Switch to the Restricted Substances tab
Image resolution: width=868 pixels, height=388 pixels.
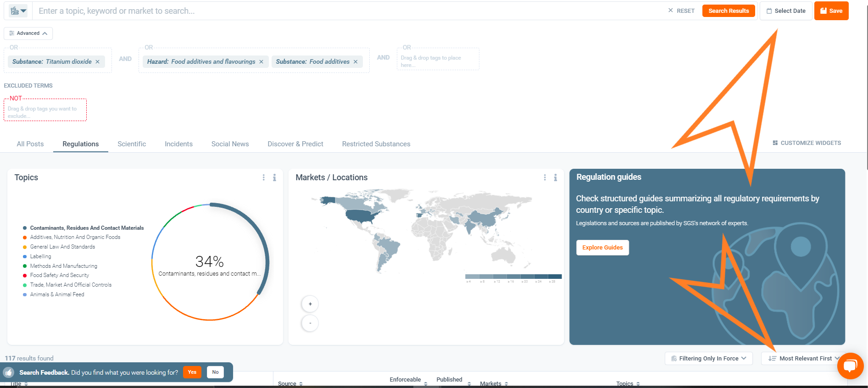click(376, 144)
